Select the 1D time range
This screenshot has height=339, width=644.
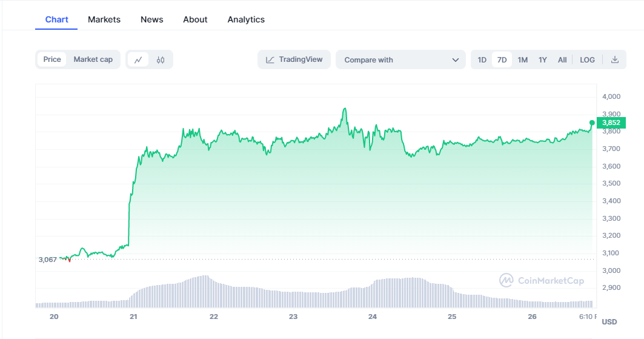(482, 59)
